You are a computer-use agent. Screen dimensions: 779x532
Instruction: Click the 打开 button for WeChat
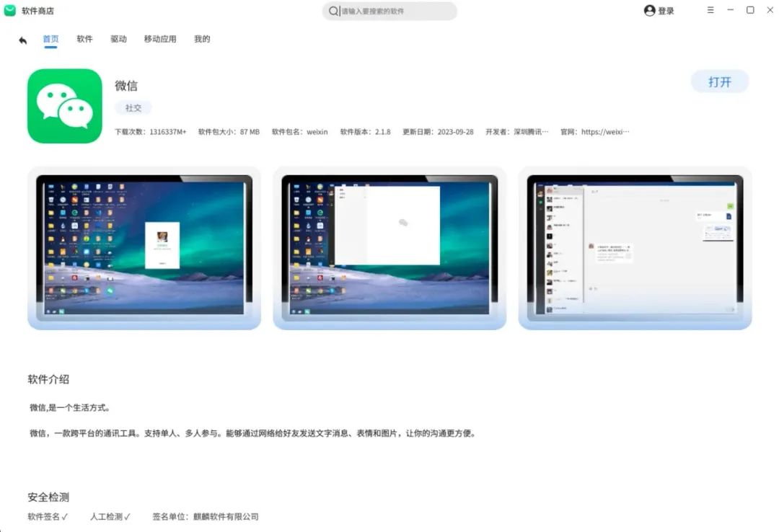tap(719, 82)
